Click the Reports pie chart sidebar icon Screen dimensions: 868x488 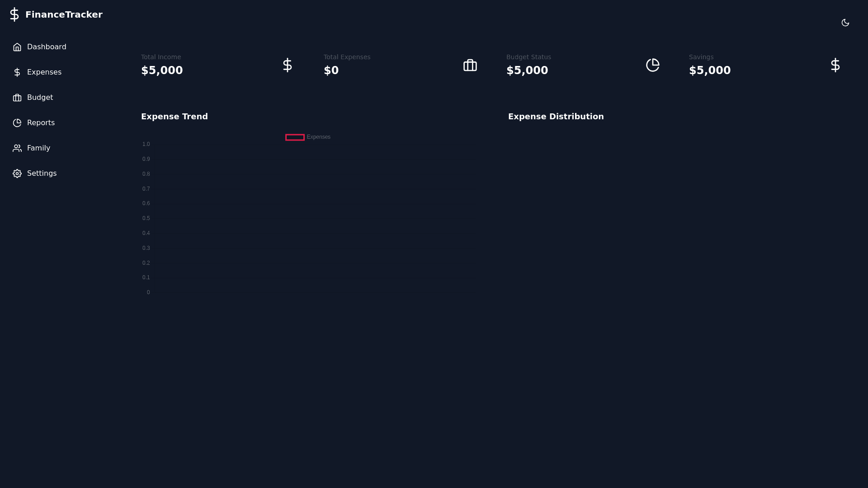click(x=17, y=123)
